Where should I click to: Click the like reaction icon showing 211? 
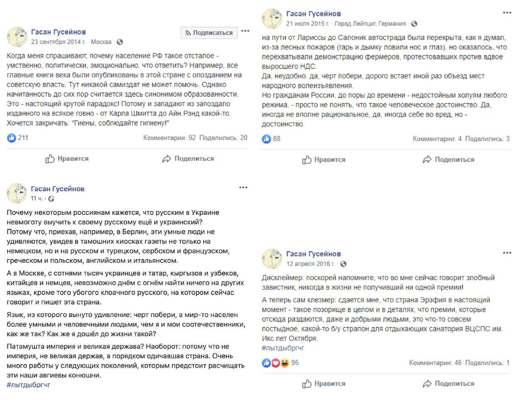pyautogui.click(x=12, y=138)
